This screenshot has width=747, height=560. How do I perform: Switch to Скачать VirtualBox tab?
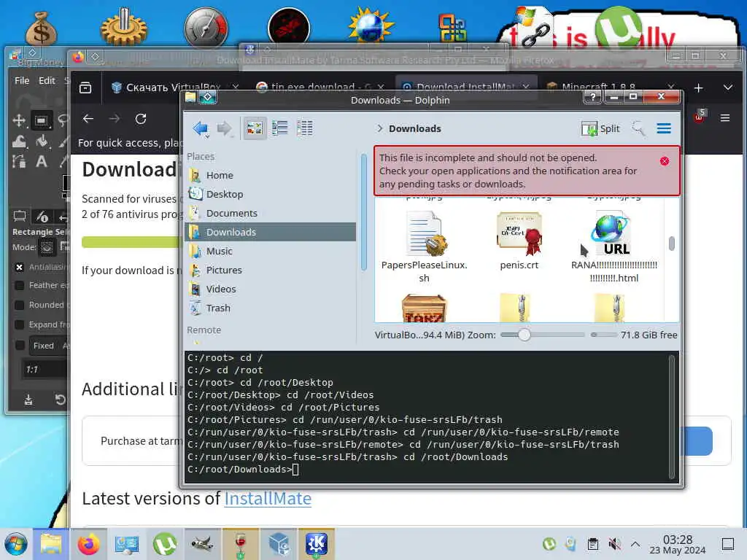pos(174,87)
